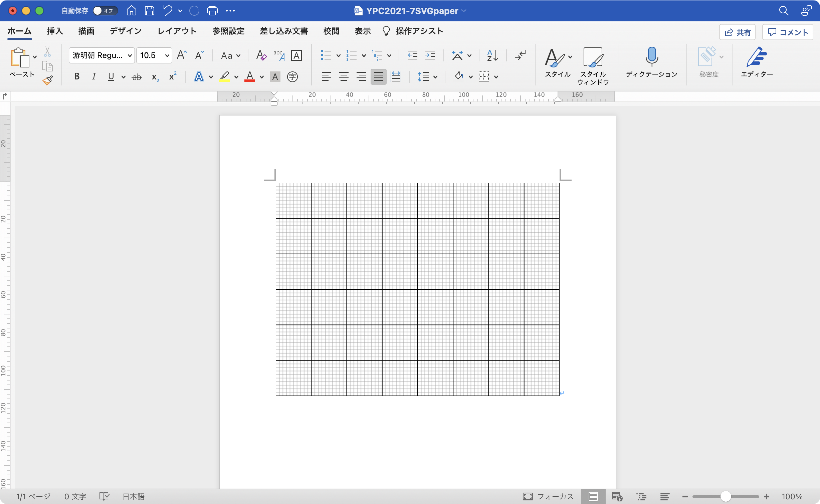820x504 pixels.
Task: Toggle character shading (gray A)
Action: tap(275, 77)
